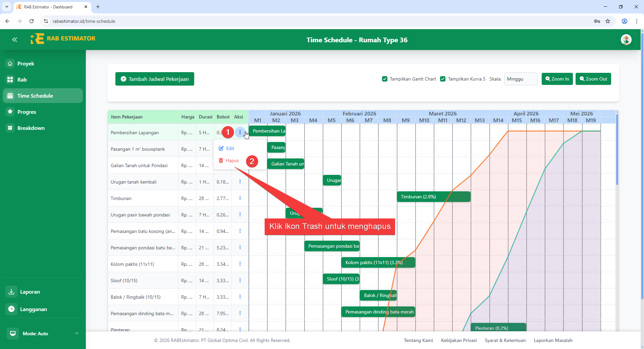Open the Laporkan Masalah footer link
The image size is (644, 349).
553,340
